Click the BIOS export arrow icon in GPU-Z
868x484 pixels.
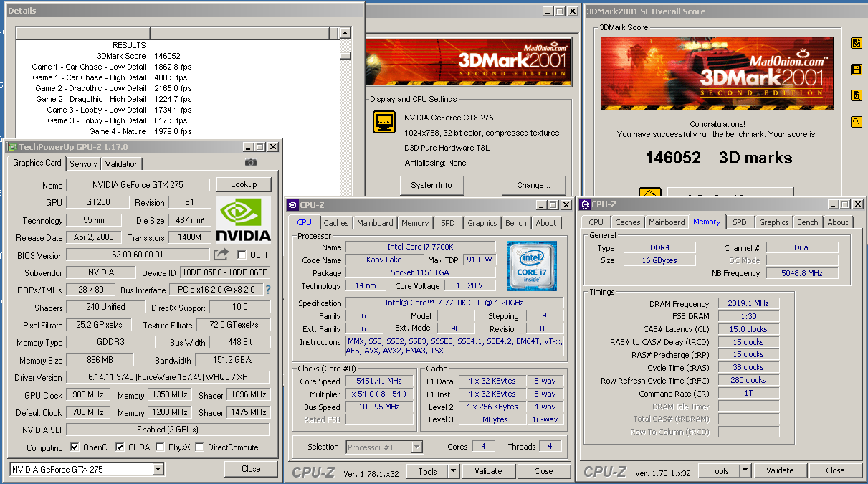221,255
